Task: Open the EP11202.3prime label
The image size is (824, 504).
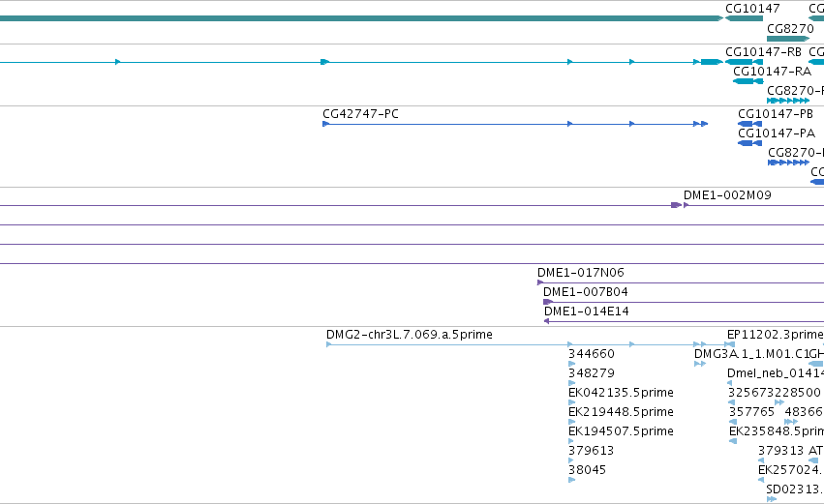Action: click(776, 335)
